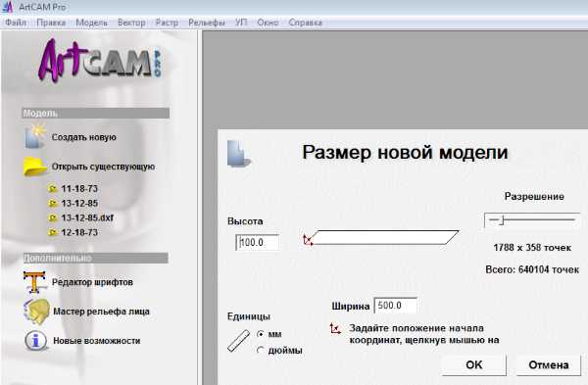Open the Правка menu
Image resolution: width=588 pixels, height=385 pixels.
51,23
